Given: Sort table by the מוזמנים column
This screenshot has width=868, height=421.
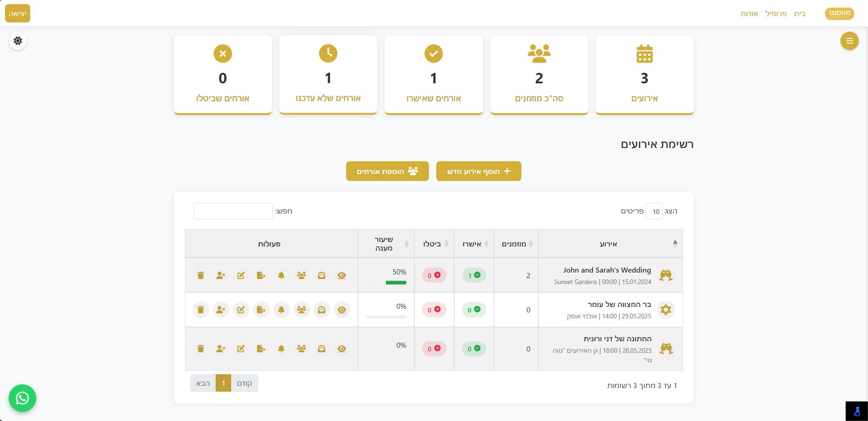Looking at the screenshot, I should 514,244.
